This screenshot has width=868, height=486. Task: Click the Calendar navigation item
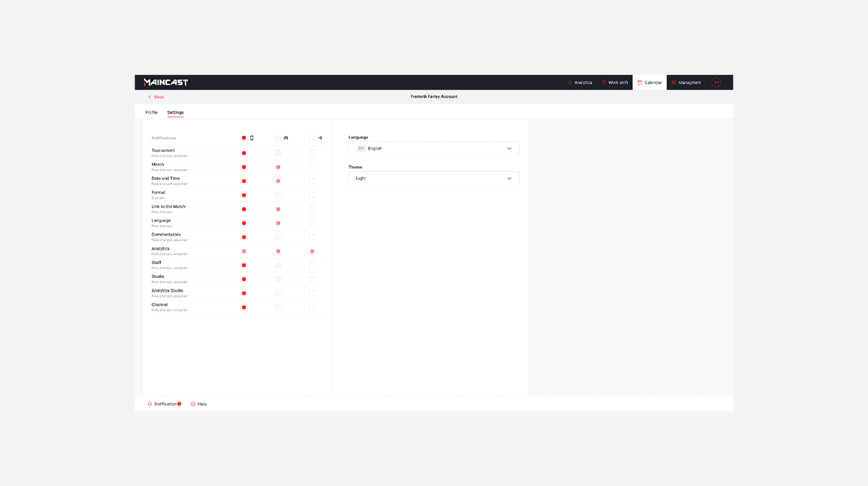click(650, 82)
